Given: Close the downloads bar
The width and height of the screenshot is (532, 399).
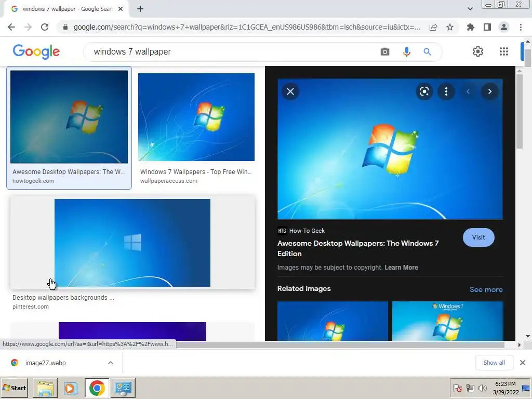Looking at the screenshot, I should coord(523,363).
